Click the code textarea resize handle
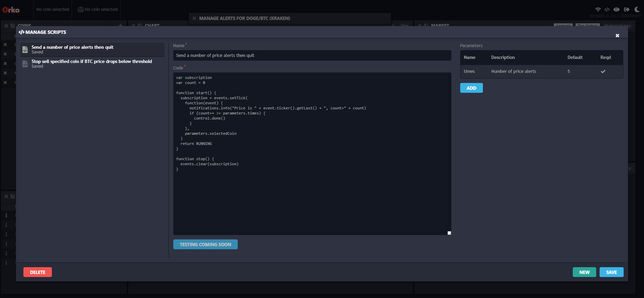The width and height of the screenshot is (644, 298). point(449,233)
